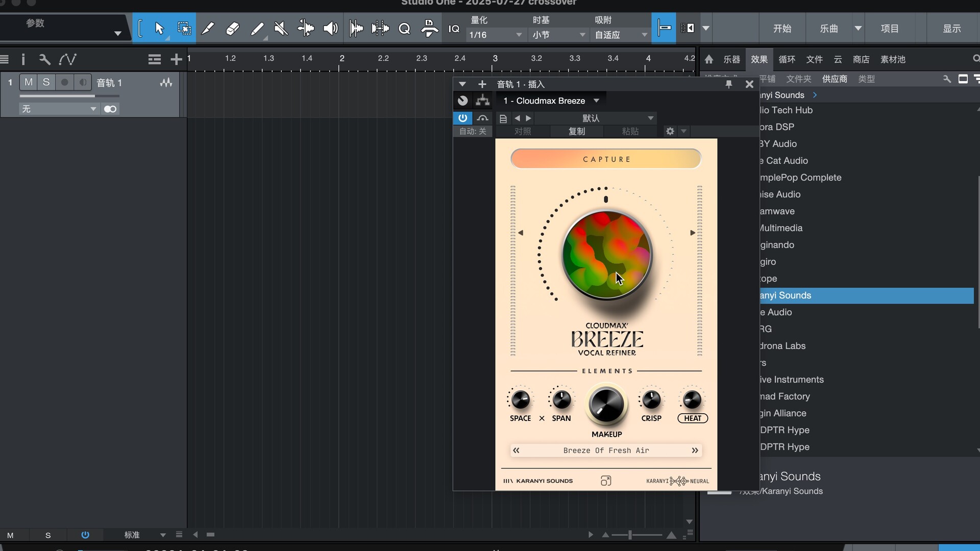Go to next Breeze preset with »
Screen dimensions: 980x551
[695, 450]
